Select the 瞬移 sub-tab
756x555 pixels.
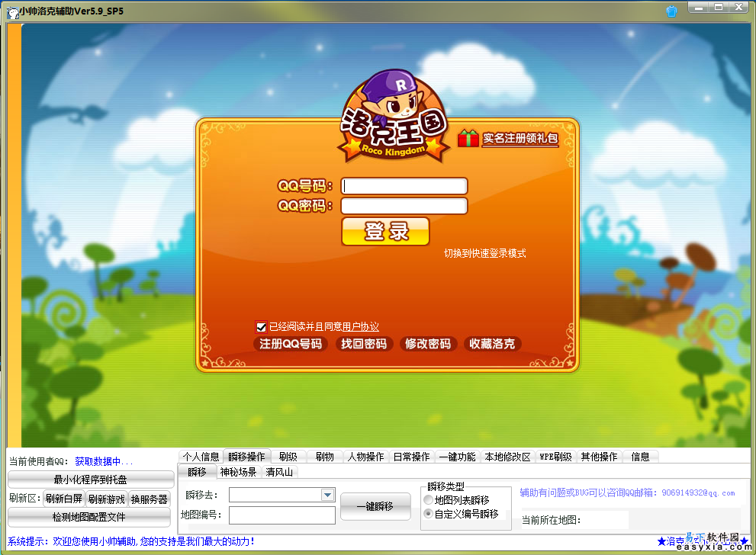[x=197, y=472]
